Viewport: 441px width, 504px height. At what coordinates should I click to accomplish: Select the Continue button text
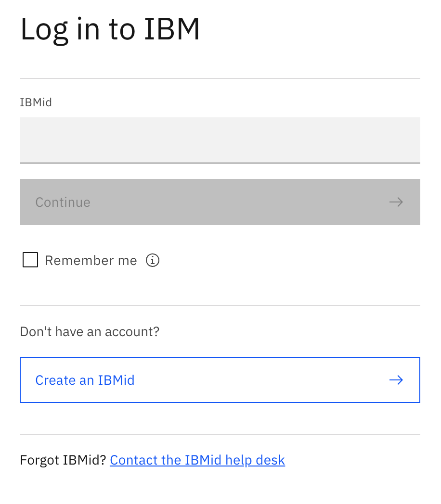click(63, 202)
